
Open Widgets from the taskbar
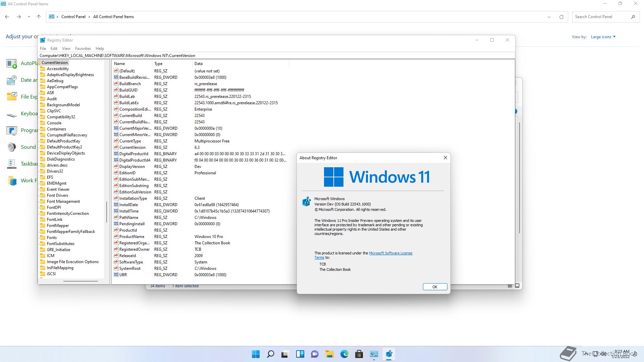pos(300,354)
